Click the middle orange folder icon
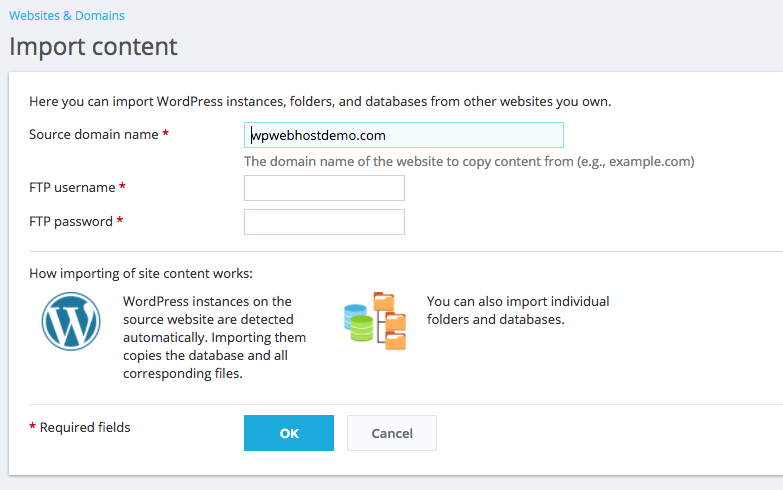The height and width of the screenshot is (490, 783). click(x=395, y=321)
